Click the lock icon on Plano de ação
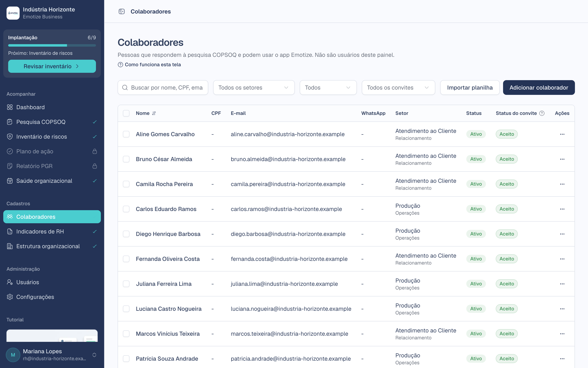Image resolution: width=588 pixels, height=368 pixels. [x=95, y=151]
